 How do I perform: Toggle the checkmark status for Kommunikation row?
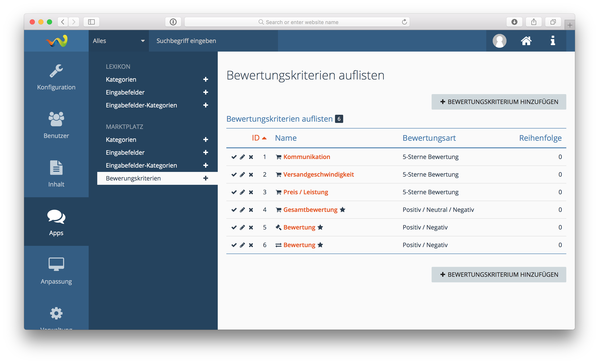pyautogui.click(x=234, y=157)
